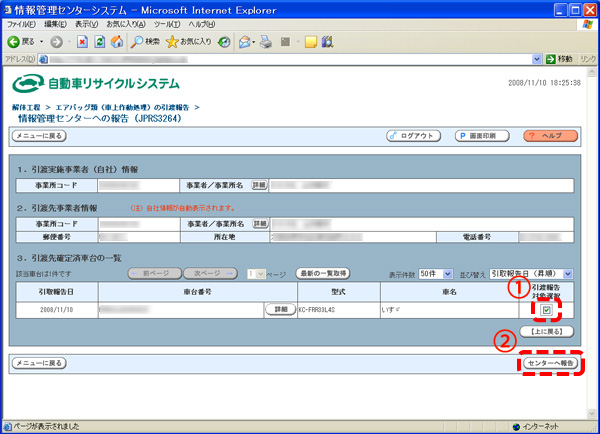600x434 pixels.
Task: Click 詳細 button in the 車台番号 row
Action: pyautogui.click(x=280, y=309)
